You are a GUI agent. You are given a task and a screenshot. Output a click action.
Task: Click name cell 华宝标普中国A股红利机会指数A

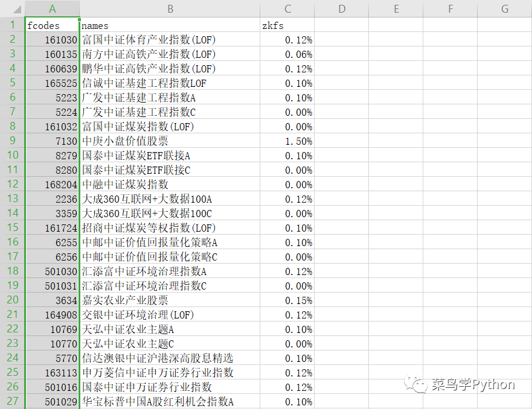tap(170, 402)
